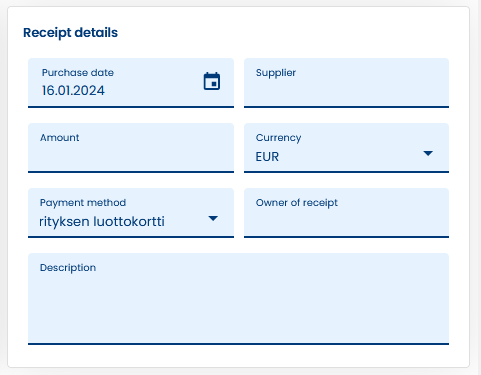Click the Payment method label
The width and height of the screenshot is (481, 375).
coord(83,203)
